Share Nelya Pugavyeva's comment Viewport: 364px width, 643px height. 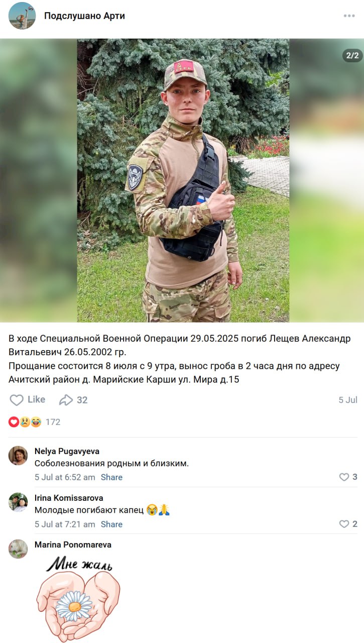coord(111,477)
